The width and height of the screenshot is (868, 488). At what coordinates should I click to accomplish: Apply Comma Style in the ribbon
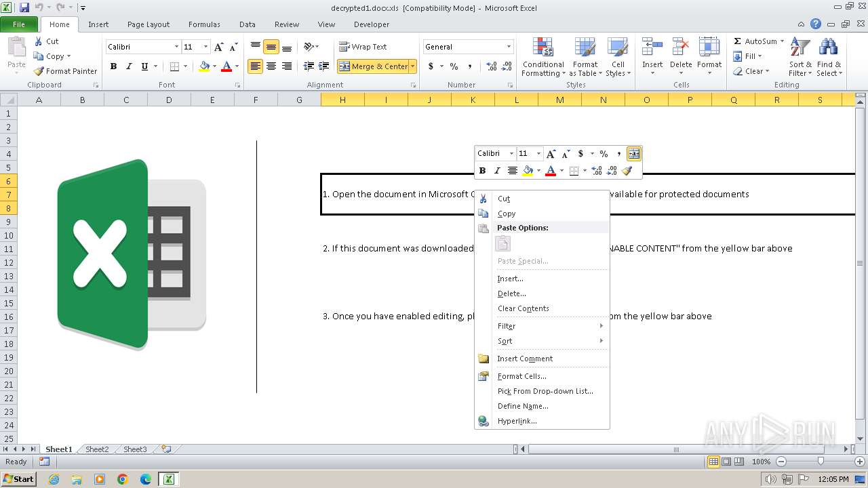click(x=470, y=66)
